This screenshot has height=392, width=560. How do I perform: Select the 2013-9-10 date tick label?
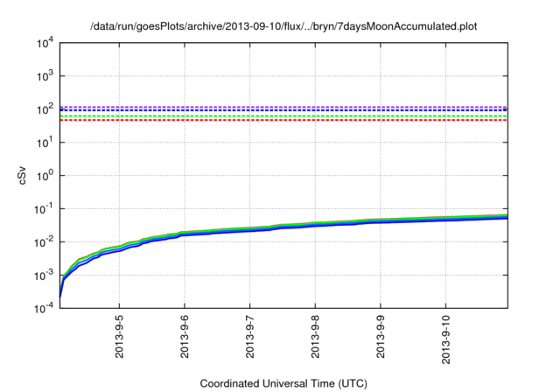(446, 341)
